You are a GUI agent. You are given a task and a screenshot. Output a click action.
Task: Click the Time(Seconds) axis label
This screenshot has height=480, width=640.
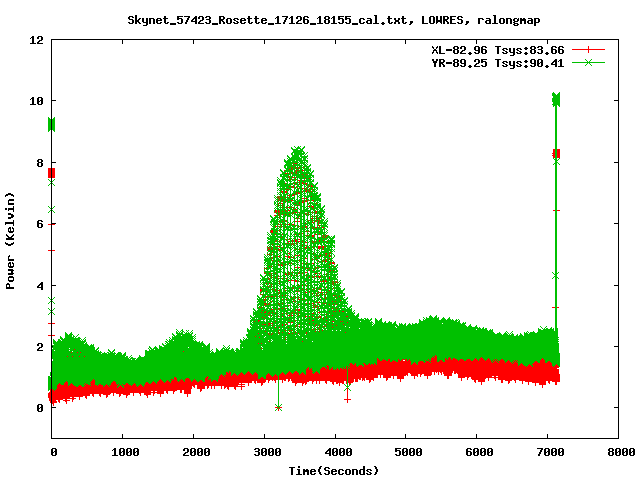(x=333, y=471)
